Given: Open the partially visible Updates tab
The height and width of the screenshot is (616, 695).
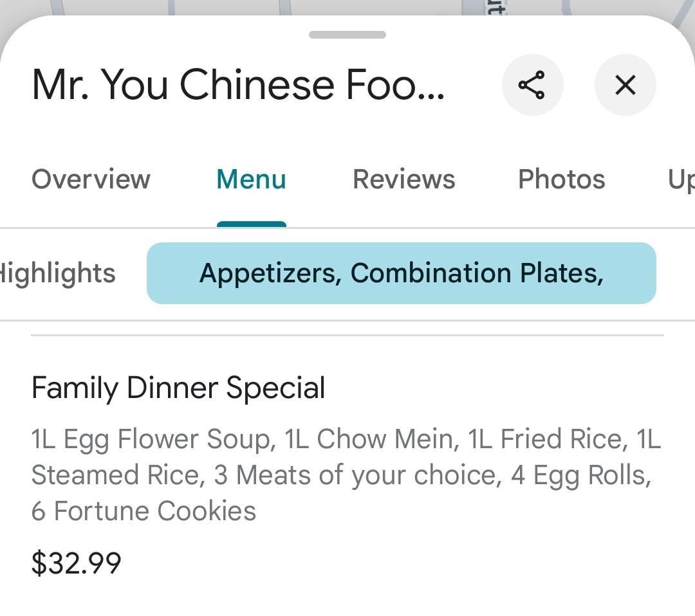Looking at the screenshot, I should tap(681, 179).
